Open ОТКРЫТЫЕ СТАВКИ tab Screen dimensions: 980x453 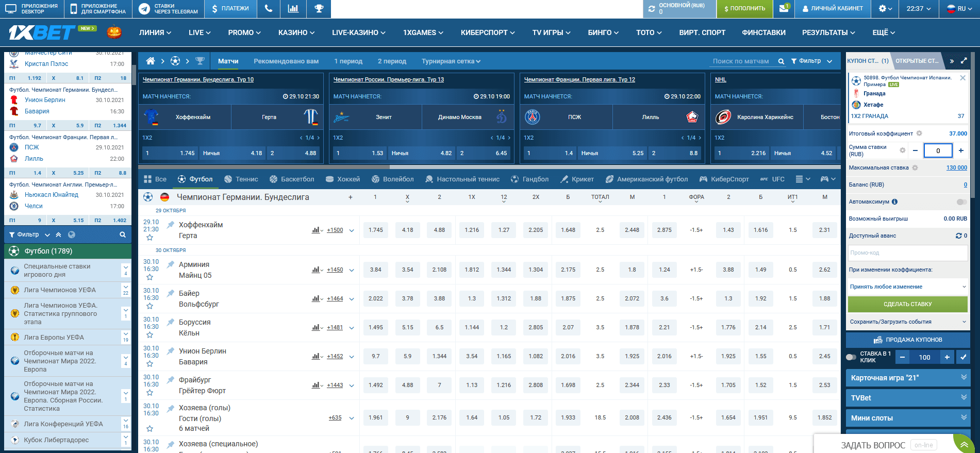[917, 61]
